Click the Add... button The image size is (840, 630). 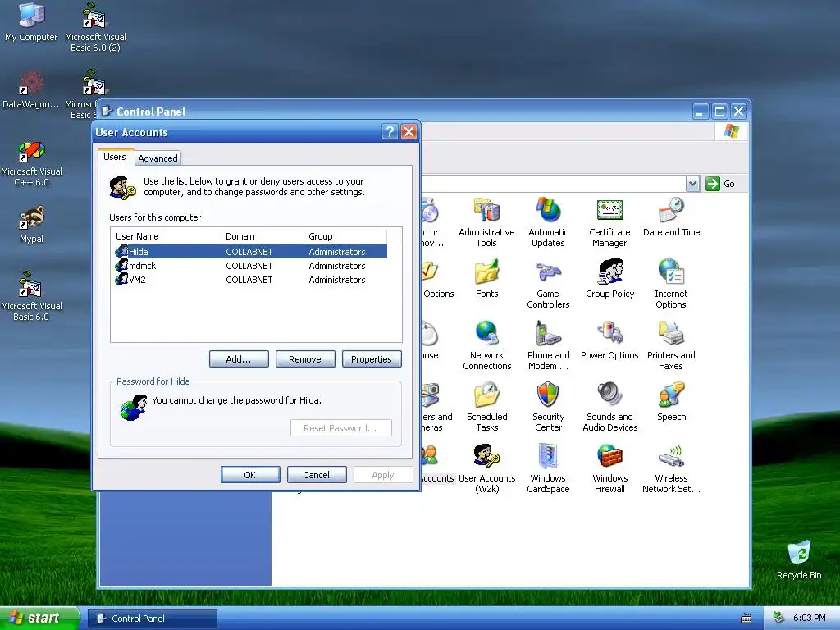[x=239, y=359]
